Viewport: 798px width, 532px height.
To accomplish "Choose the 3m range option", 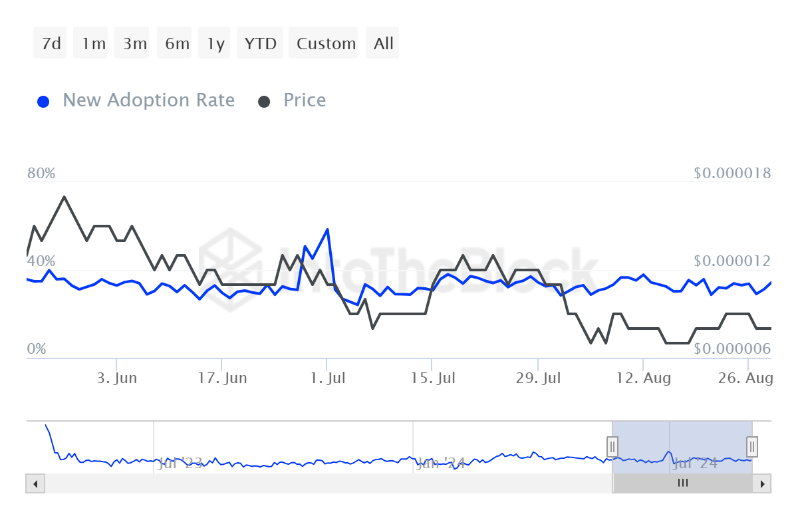I will [x=134, y=43].
